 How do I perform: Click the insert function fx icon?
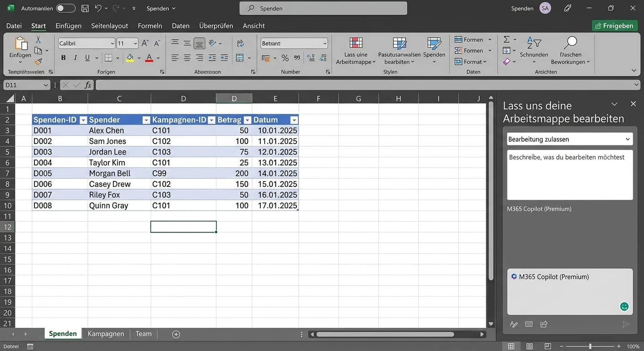pyautogui.click(x=88, y=85)
